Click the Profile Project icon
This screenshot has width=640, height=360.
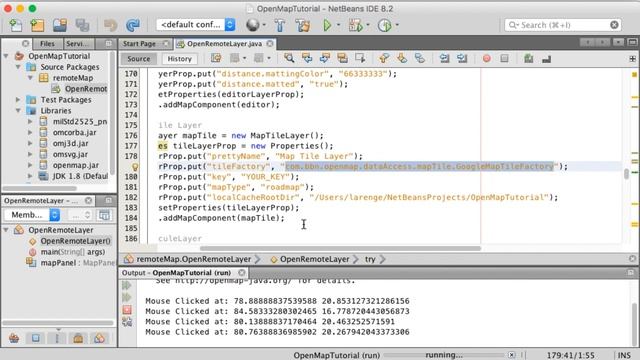coord(384,25)
